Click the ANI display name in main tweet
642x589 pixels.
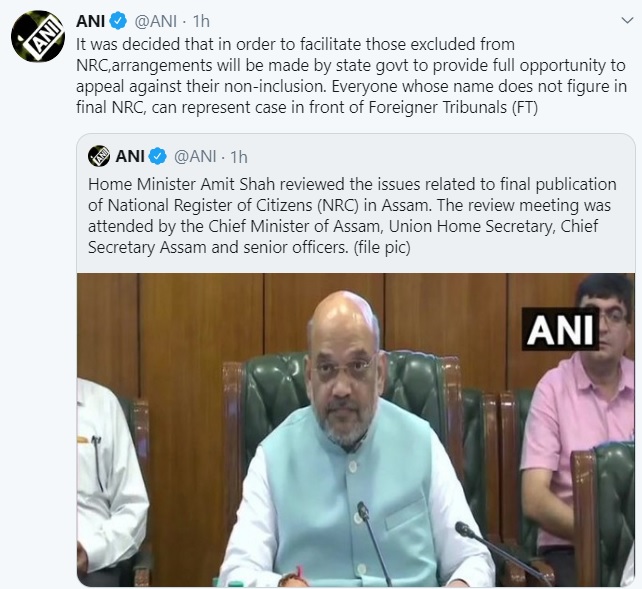[90, 21]
